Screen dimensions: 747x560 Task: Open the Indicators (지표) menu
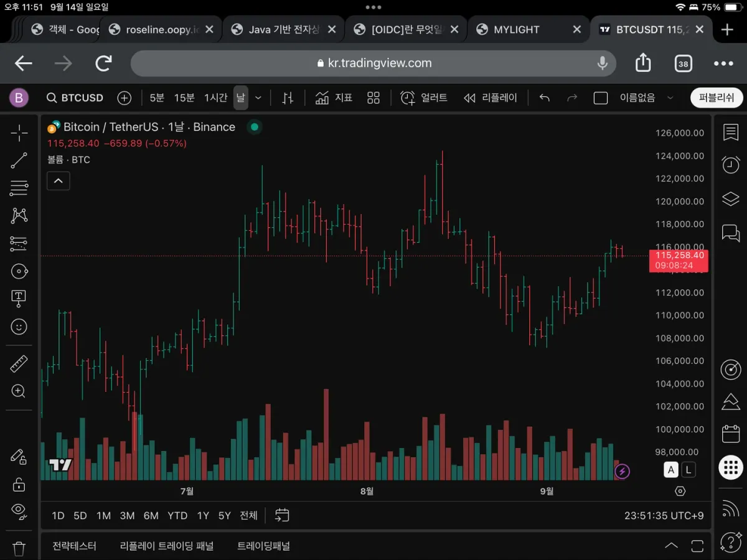point(334,98)
